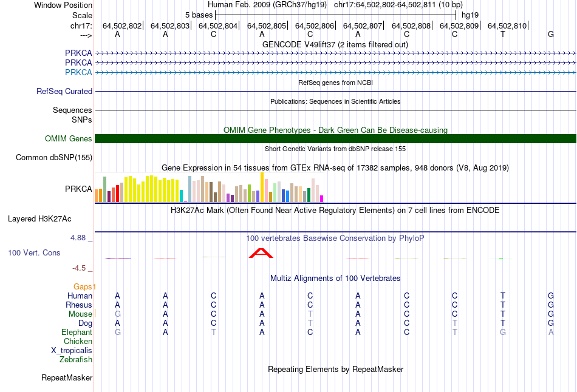Click the hg19 label beside the scale bar
The image size is (577, 392).
470,15
